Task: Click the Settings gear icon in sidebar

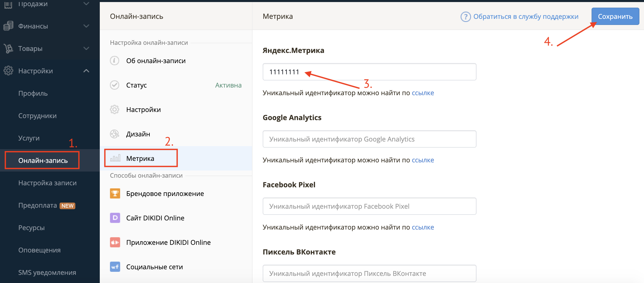Action: click(8, 71)
